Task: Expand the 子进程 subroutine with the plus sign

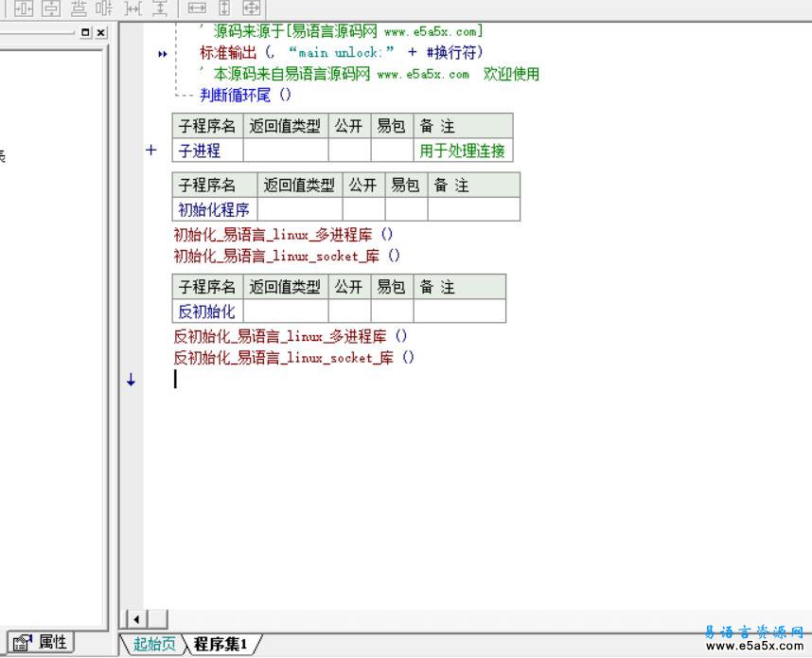Action: (x=150, y=151)
